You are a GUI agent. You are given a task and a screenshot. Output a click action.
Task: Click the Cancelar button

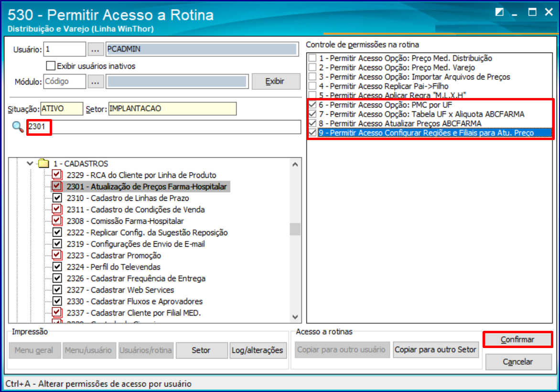[518, 362]
